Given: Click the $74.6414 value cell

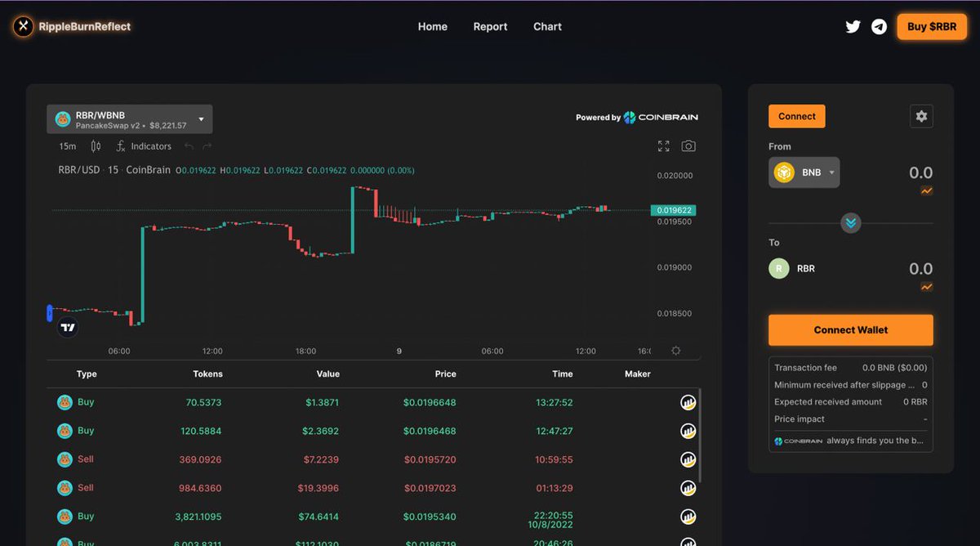Looking at the screenshot, I should (x=318, y=517).
